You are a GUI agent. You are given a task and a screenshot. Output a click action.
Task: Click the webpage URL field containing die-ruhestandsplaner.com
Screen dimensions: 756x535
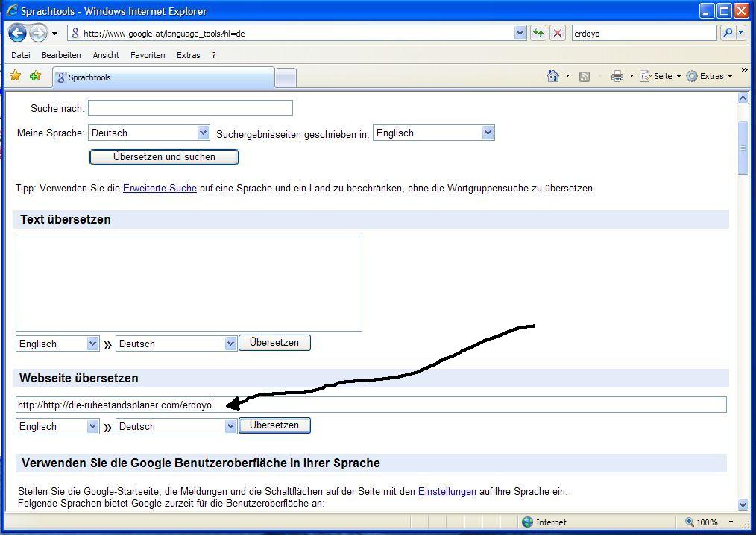(x=371, y=405)
